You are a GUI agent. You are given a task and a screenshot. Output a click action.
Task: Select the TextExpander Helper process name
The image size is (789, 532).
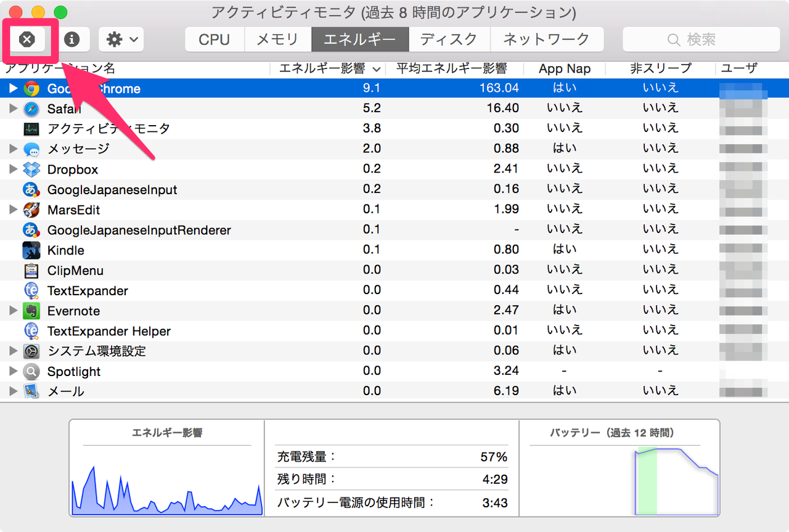point(109,331)
